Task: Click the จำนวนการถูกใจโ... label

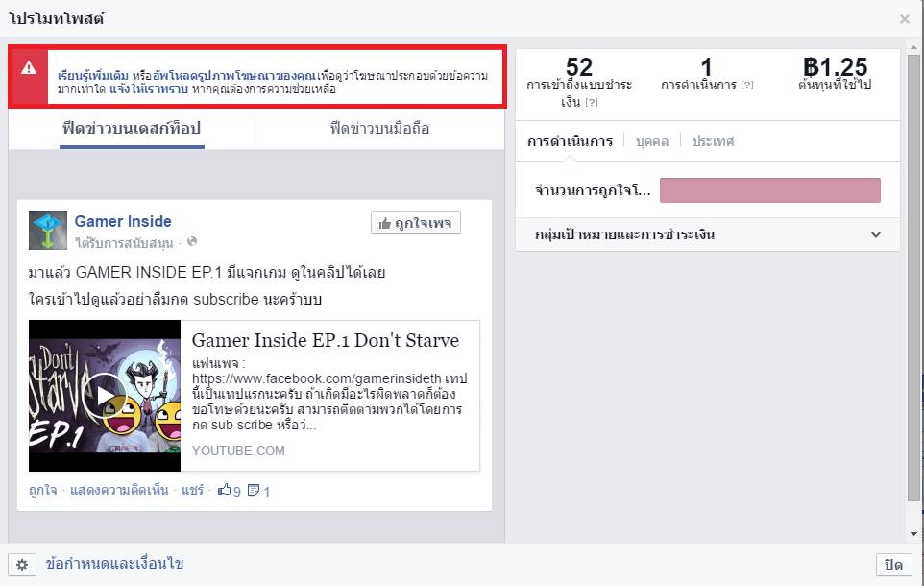Action: coord(593,190)
